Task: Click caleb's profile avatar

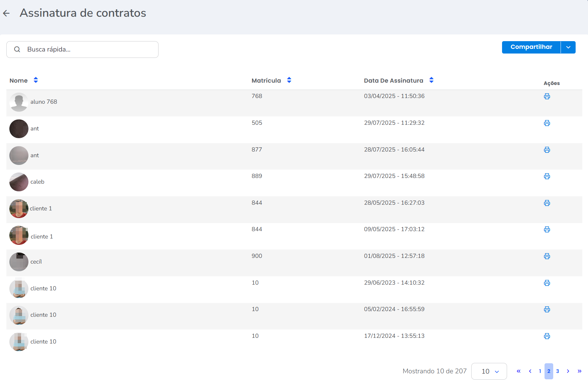Action: 19,182
